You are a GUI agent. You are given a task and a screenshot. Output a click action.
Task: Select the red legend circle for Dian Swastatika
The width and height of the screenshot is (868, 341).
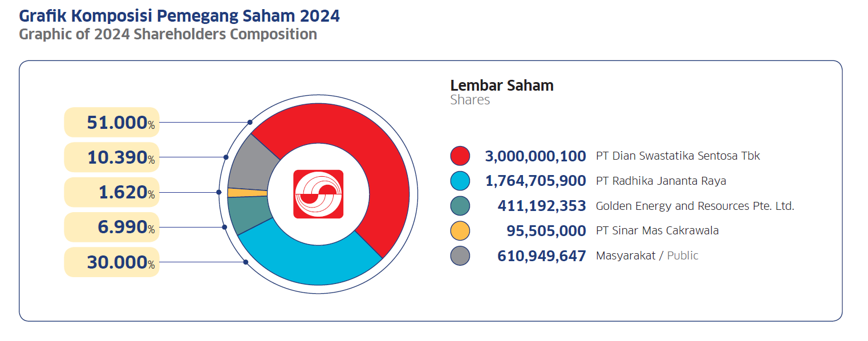tap(460, 156)
